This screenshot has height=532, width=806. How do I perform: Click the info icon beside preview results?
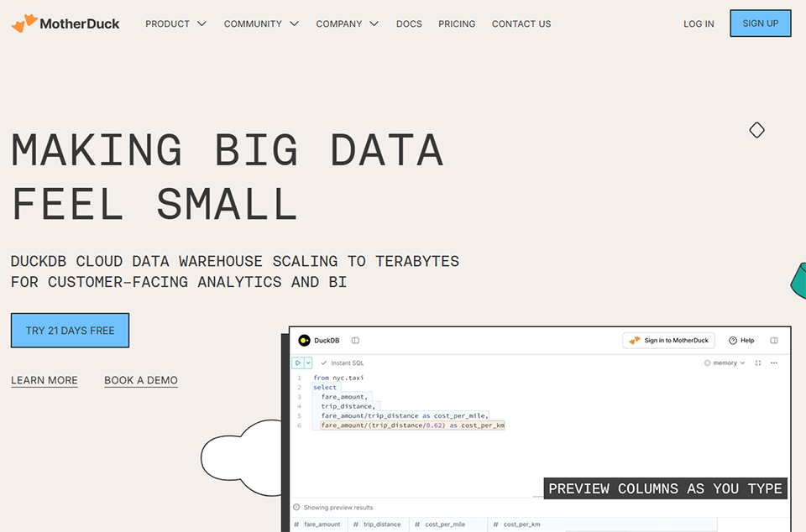[x=296, y=508]
